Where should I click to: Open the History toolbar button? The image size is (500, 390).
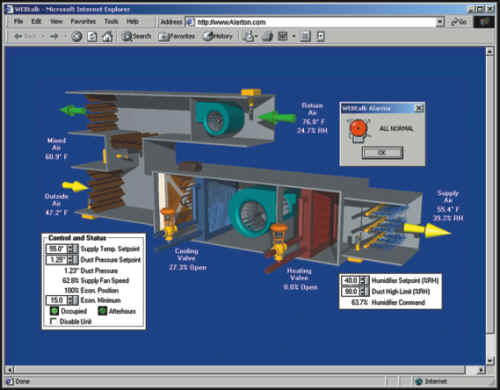(x=218, y=36)
